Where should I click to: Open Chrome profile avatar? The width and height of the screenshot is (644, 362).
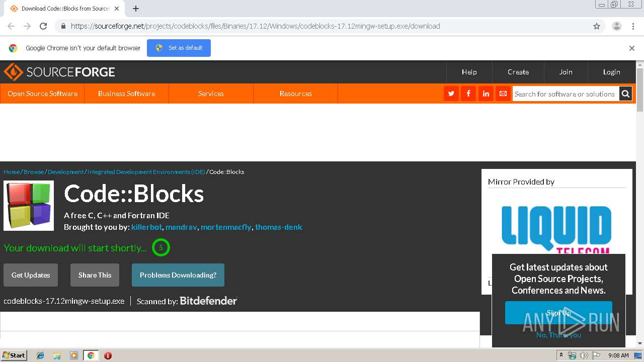pos(617,26)
